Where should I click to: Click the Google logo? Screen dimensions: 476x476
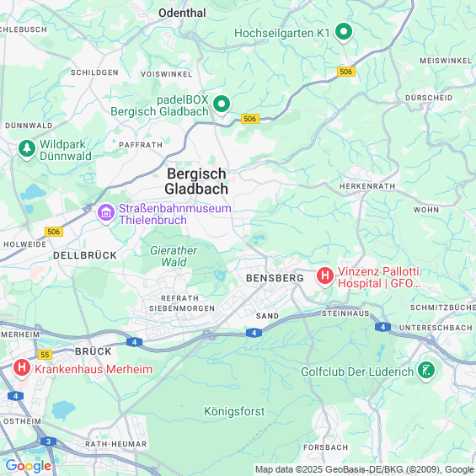(x=29, y=466)
